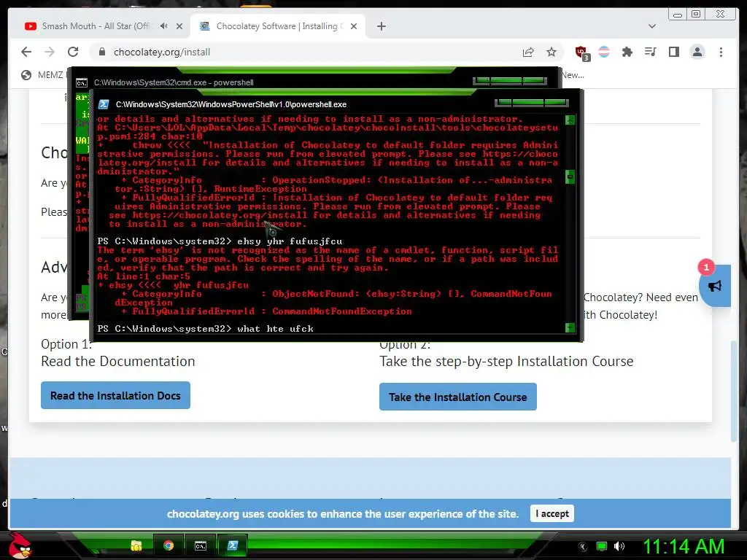Click 'Take the step-by-step Installation Course' heading
This screenshot has height=560, width=747.
point(506,362)
